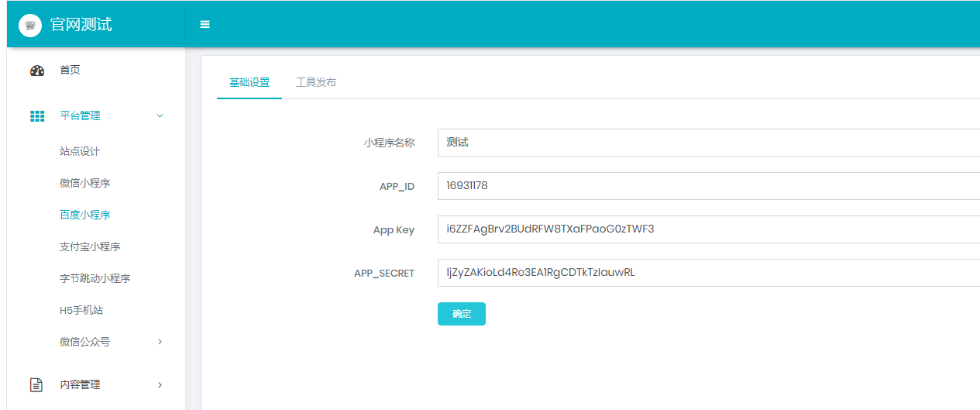This screenshot has width=980, height=410.
Task: Open 站点设计 in the sidebar
Action: [80, 151]
